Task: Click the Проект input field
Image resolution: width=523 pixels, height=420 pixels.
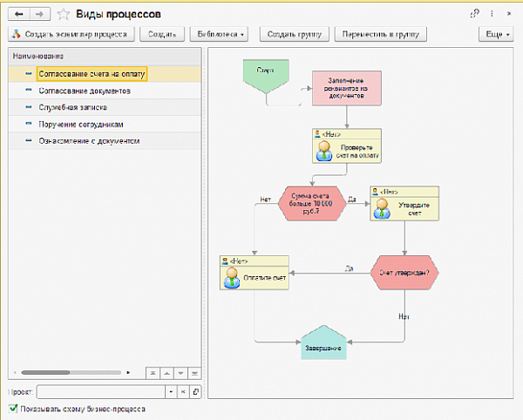Action: tap(101, 392)
